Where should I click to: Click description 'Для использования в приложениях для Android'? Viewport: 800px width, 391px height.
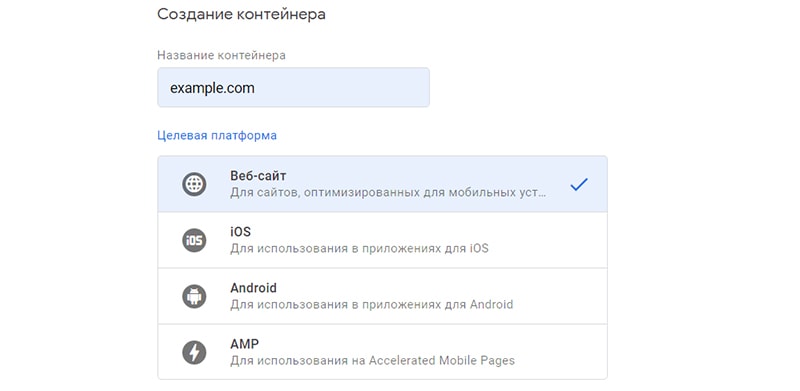click(x=371, y=305)
